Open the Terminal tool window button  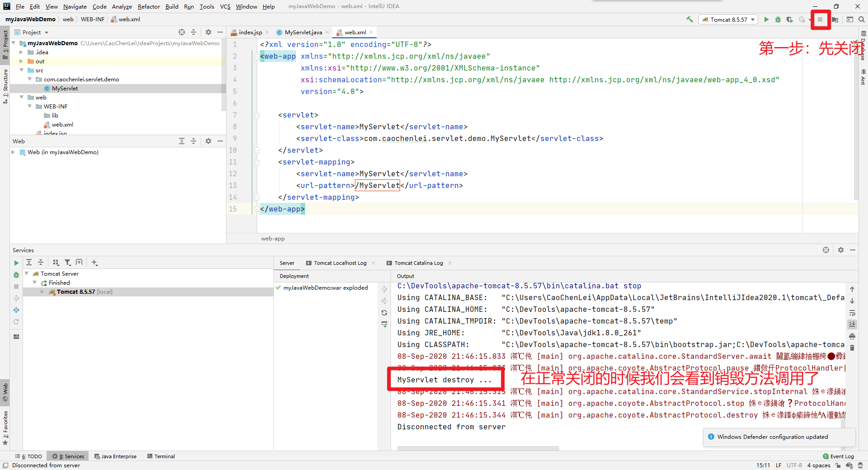pos(161,456)
